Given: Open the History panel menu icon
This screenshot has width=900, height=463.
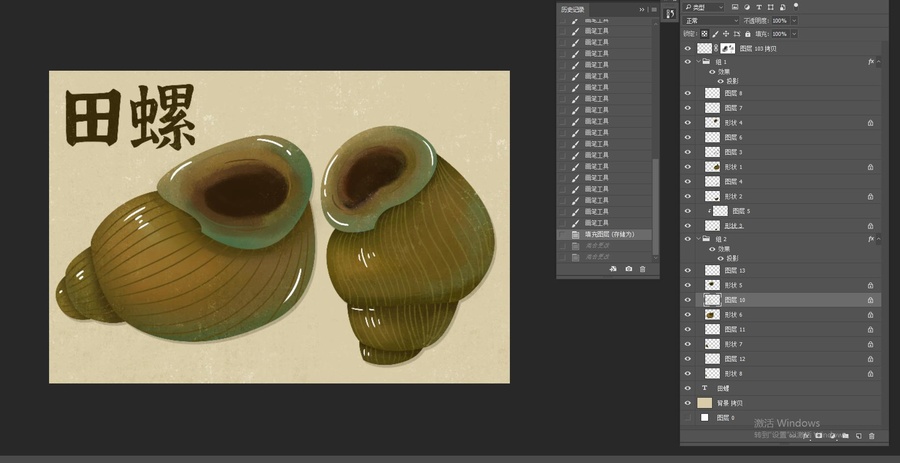Looking at the screenshot, I should tap(654, 10).
